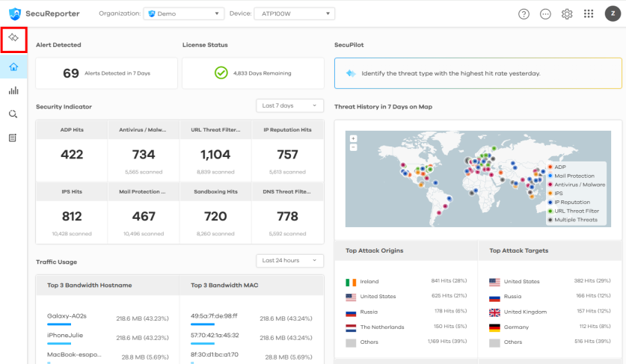Viewport: 626px width, 364px height.
Task: Open the SecuPilot sidebar icon
Action: (x=13, y=39)
